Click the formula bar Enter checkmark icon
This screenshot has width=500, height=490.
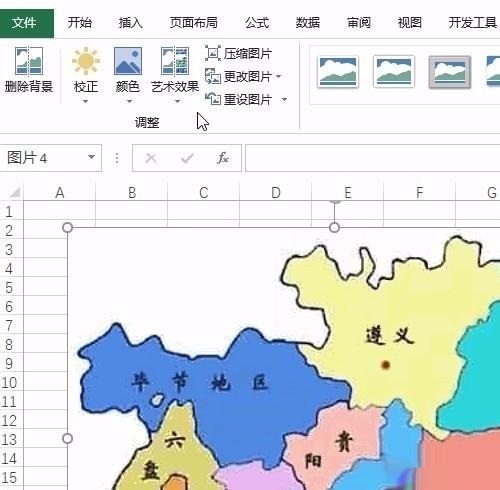tap(187, 158)
